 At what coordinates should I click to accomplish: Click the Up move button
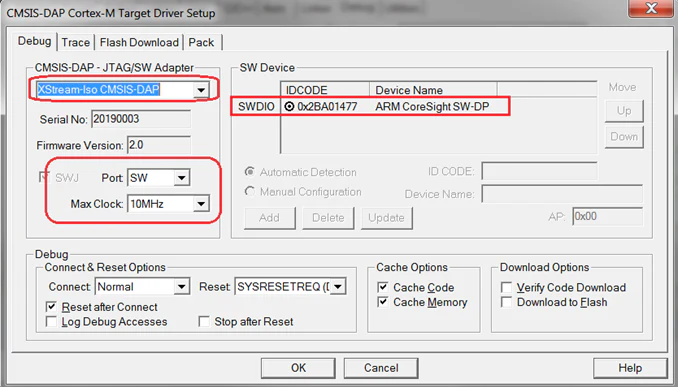point(624,111)
